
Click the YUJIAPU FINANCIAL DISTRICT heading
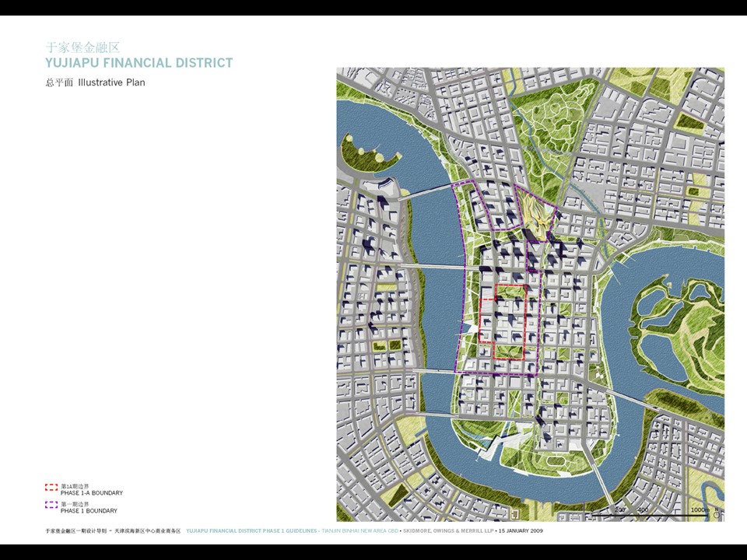point(139,63)
